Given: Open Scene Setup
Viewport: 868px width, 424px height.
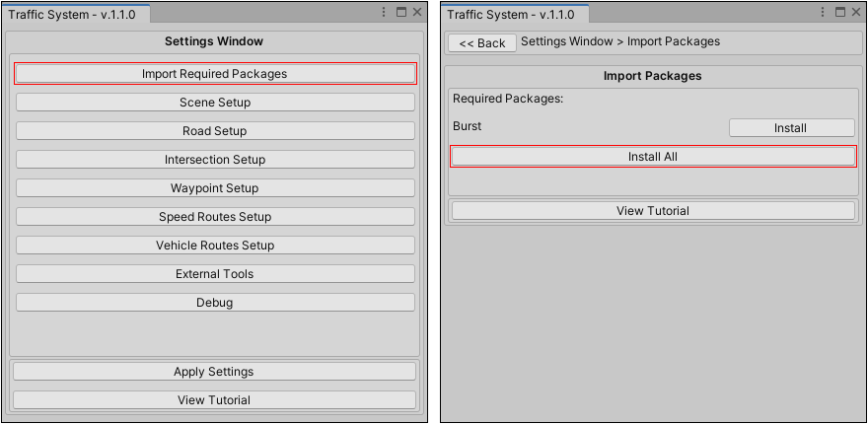Looking at the screenshot, I should [215, 103].
